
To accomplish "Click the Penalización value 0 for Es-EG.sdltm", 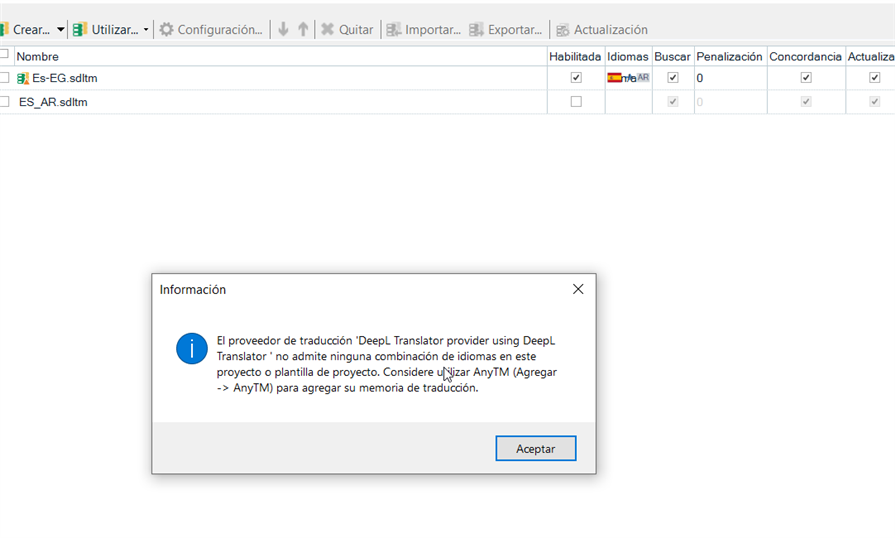I will pyautogui.click(x=700, y=78).
